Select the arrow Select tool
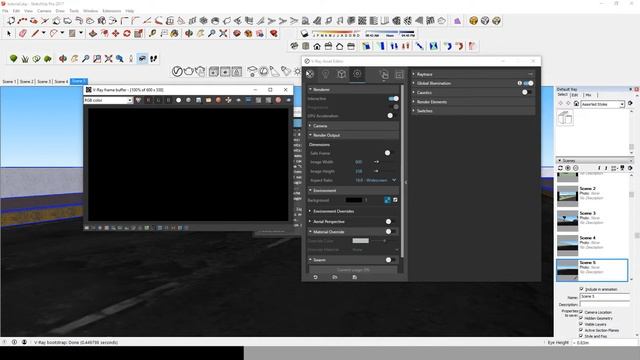The width and height of the screenshot is (640, 360). (x=9, y=33)
